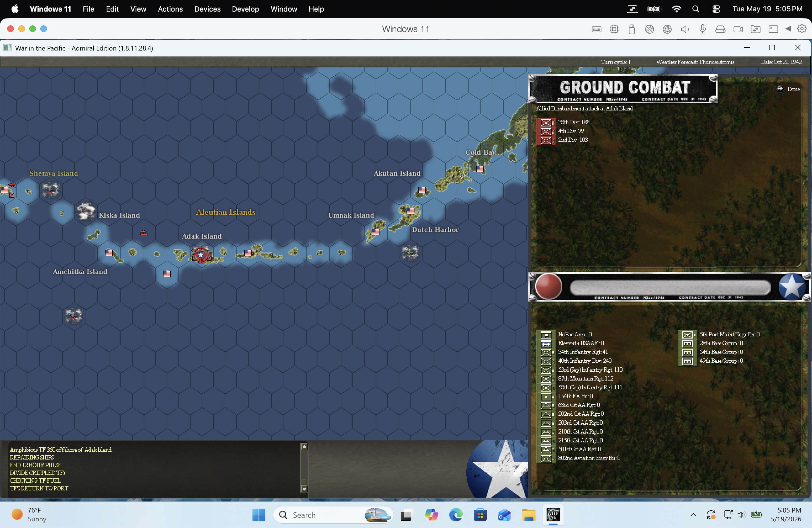This screenshot has height=528, width=812.
Task: Click the 5th Port Maint Engr Bn icon
Action: [x=687, y=335]
